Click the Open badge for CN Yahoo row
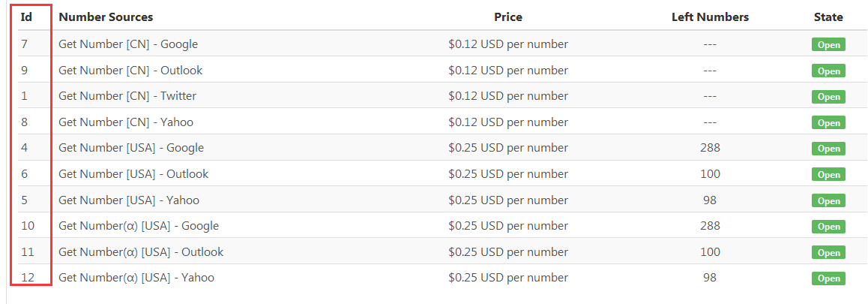 pos(828,122)
